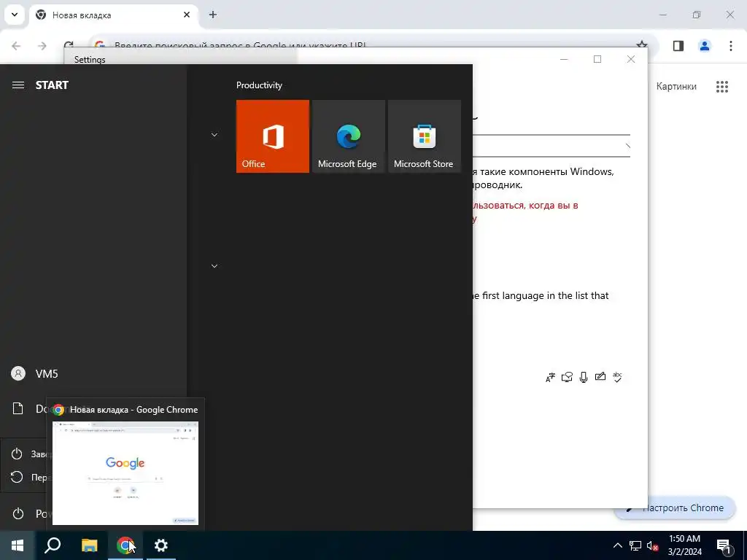Image resolution: width=747 pixels, height=560 pixels.
Task: Open the Chrome side panel
Action: 678,46
